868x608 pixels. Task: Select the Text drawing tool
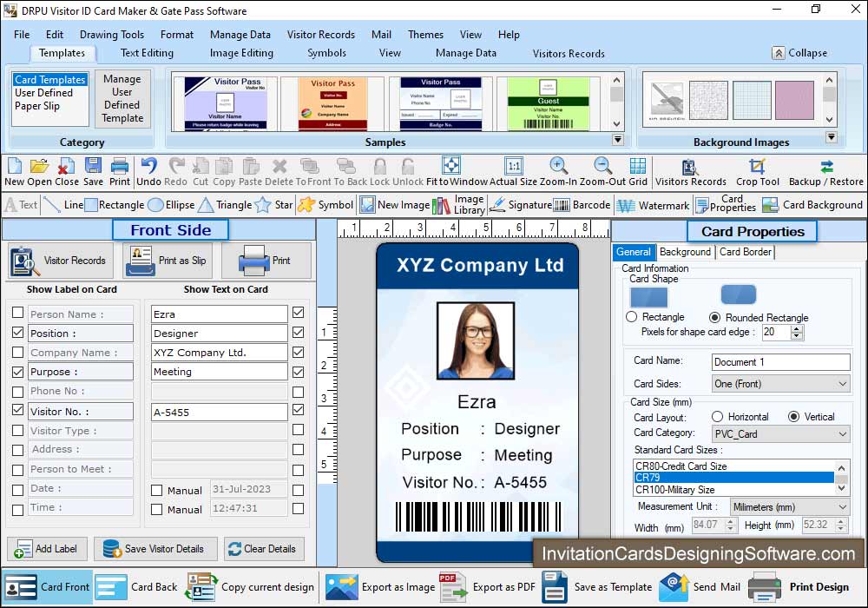click(21, 205)
